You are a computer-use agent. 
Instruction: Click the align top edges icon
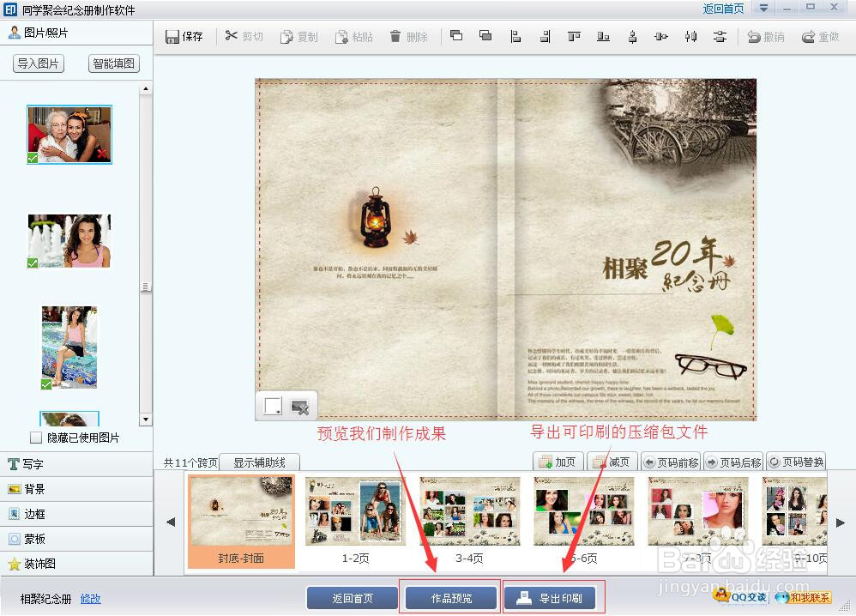[x=574, y=37]
